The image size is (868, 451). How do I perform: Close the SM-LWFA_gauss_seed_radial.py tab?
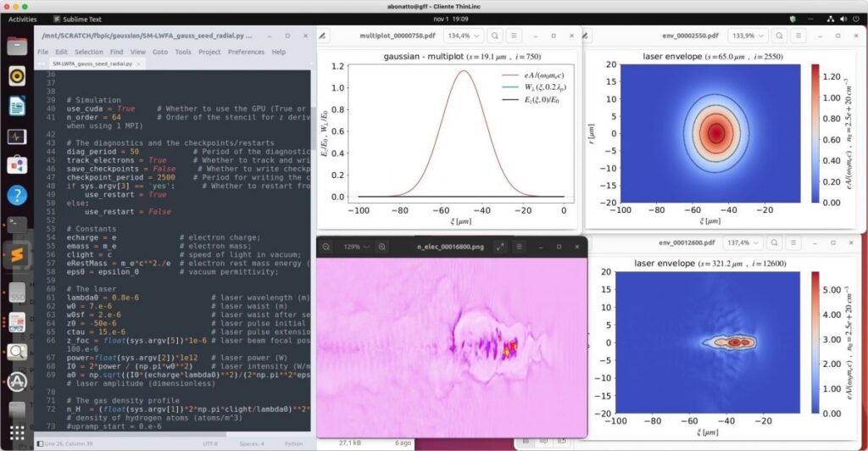(x=138, y=64)
